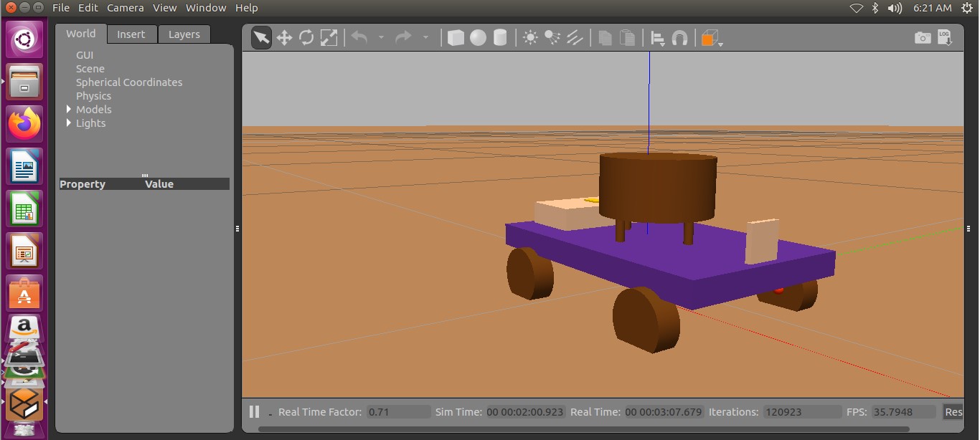Select the rotate mode tool

click(306, 38)
